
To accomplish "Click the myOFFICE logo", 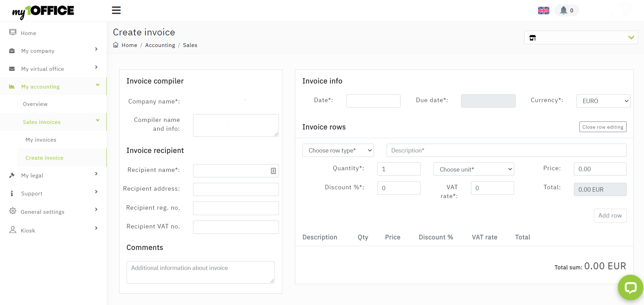I will pyautogui.click(x=43, y=12).
